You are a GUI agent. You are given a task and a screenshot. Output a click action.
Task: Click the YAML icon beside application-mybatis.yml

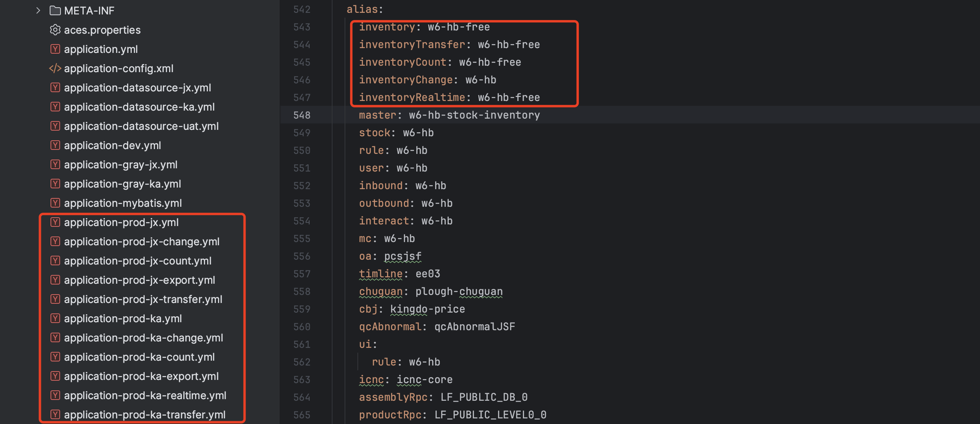pos(55,203)
